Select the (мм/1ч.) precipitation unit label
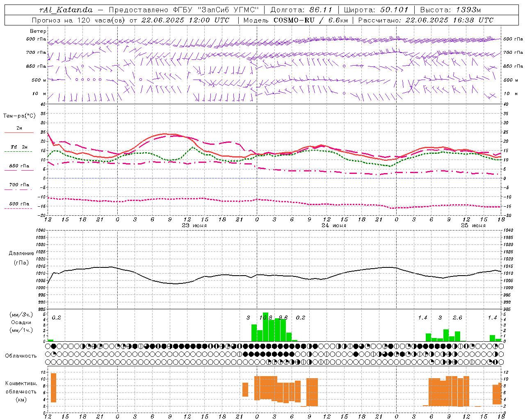 21,330
